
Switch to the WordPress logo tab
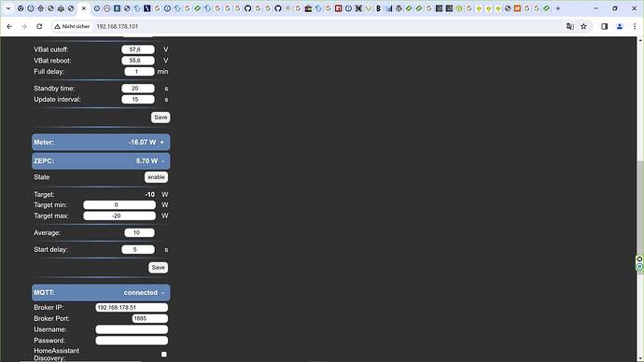(399, 8)
